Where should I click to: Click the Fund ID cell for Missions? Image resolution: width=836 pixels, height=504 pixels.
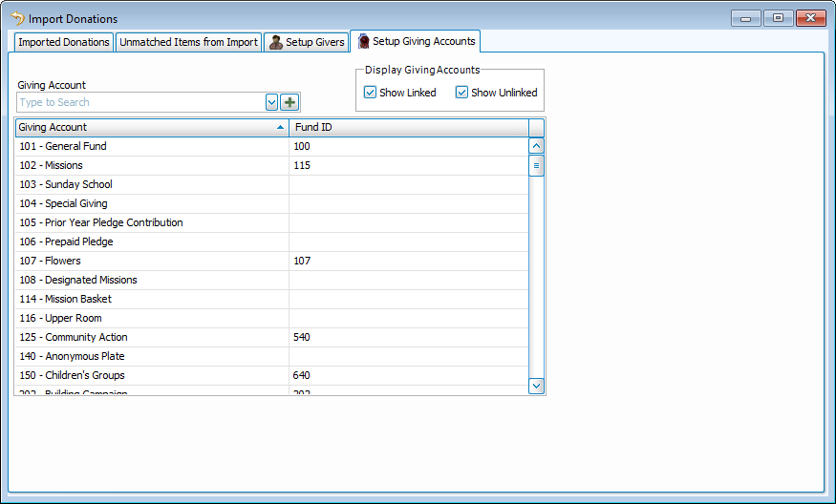pyautogui.click(x=407, y=165)
